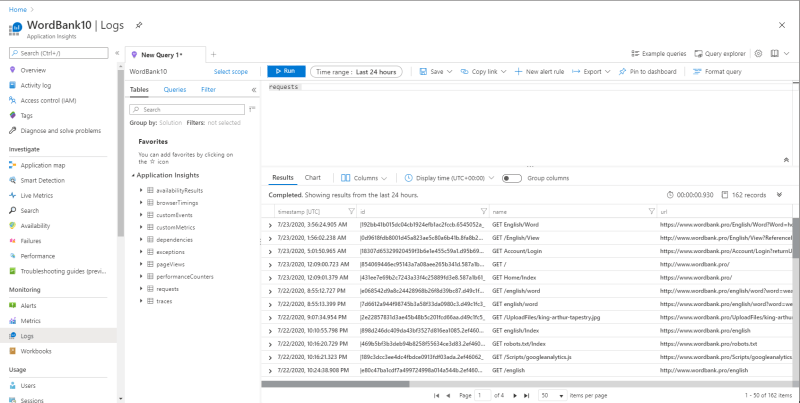Image resolution: width=800 pixels, height=403 pixels.
Task: Open the Columns dropdown
Action: tap(364, 178)
